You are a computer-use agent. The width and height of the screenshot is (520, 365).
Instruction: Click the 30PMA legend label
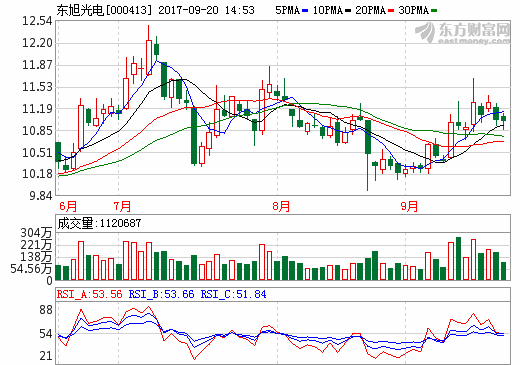[413, 10]
